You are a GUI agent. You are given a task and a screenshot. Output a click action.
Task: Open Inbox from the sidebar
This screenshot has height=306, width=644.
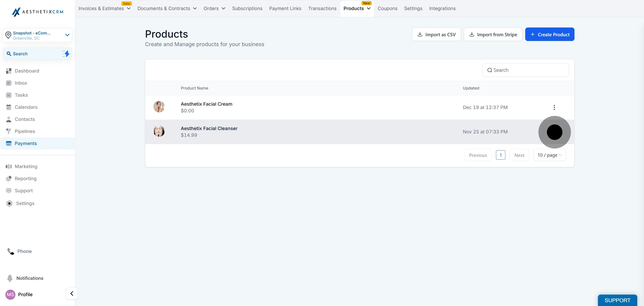tap(21, 83)
